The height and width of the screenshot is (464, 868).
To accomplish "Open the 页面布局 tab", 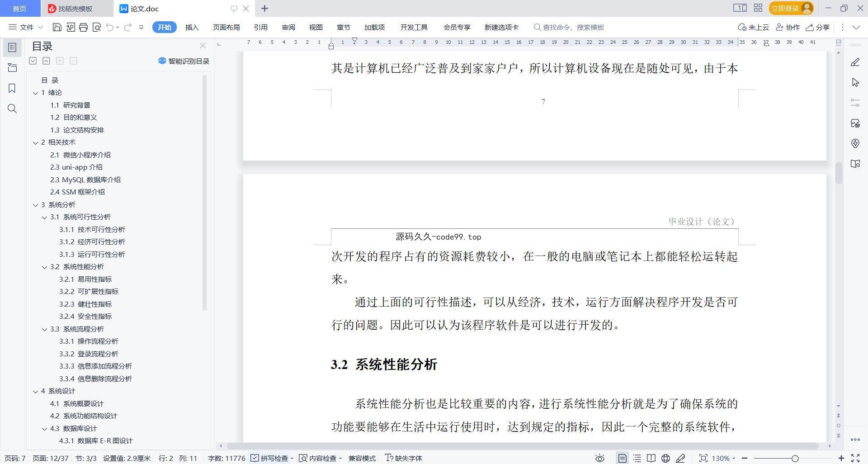I will [x=226, y=27].
